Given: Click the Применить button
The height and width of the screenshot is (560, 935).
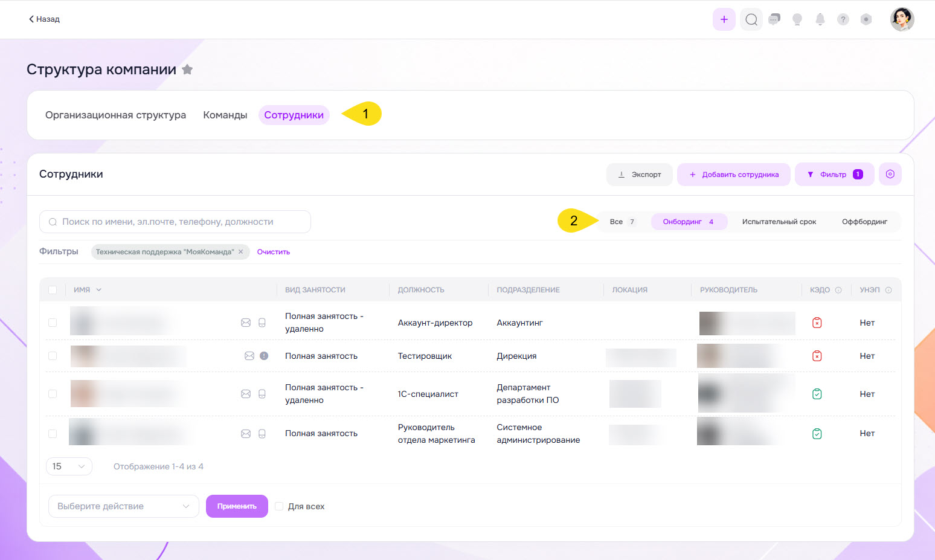Looking at the screenshot, I should point(237,506).
